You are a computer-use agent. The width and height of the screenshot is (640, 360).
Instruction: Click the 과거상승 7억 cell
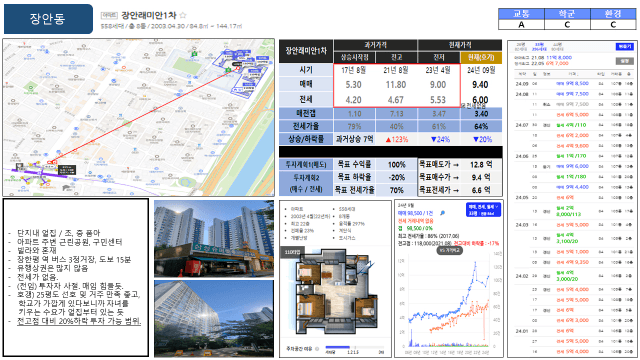[354, 139]
